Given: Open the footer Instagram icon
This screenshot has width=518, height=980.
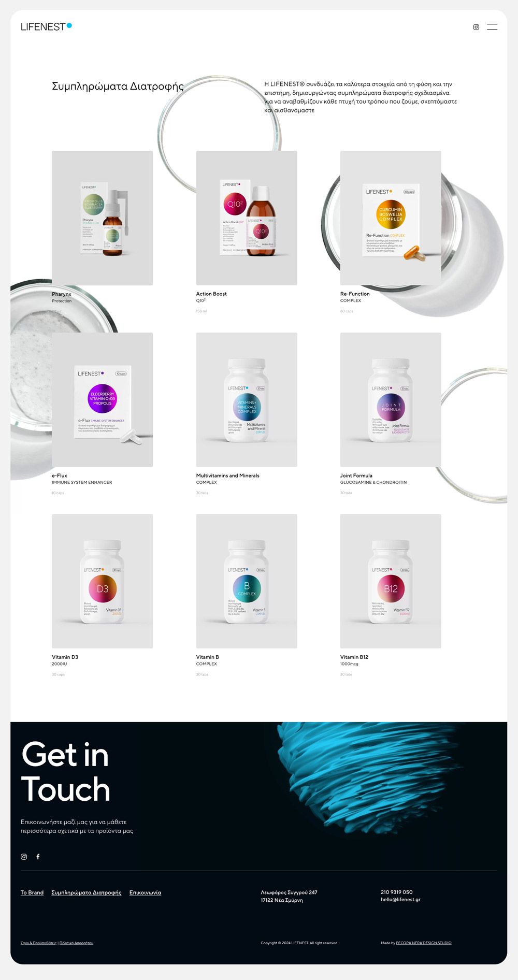Looking at the screenshot, I should (x=24, y=857).
